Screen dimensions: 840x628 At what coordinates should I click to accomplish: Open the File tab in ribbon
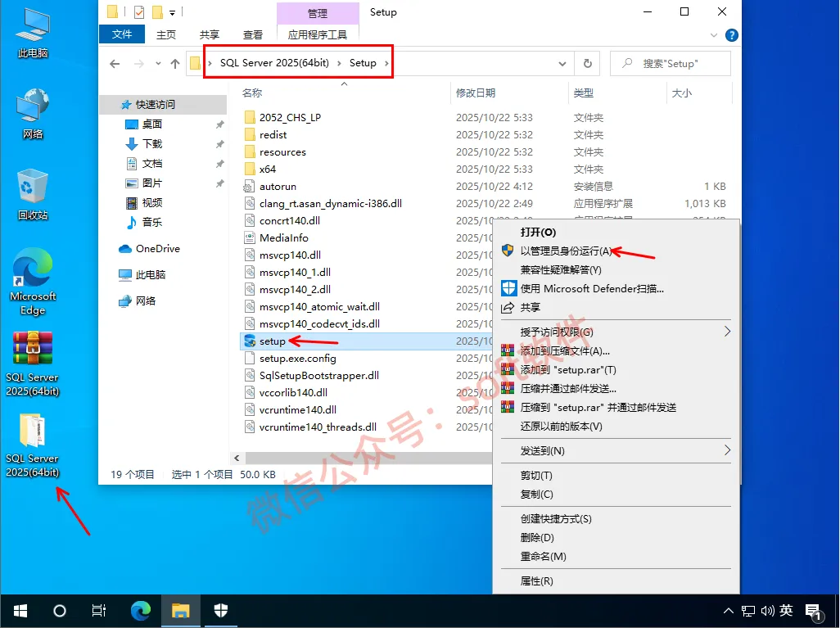click(x=122, y=34)
